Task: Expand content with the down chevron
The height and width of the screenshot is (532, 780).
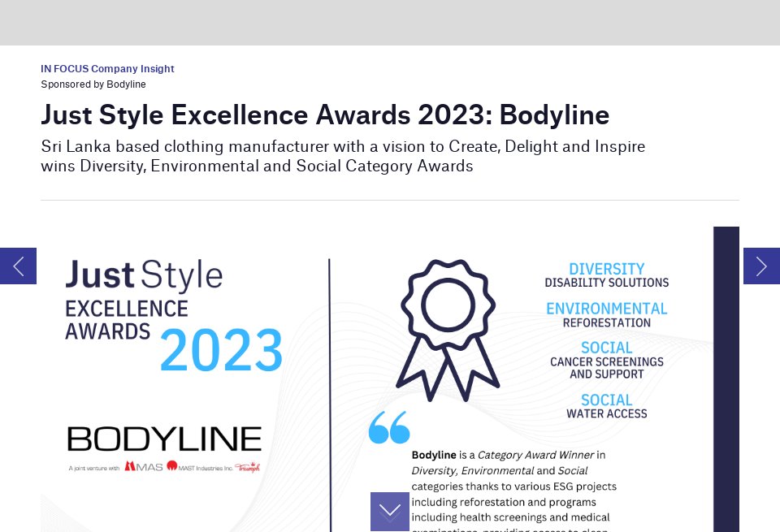Action: point(390,511)
